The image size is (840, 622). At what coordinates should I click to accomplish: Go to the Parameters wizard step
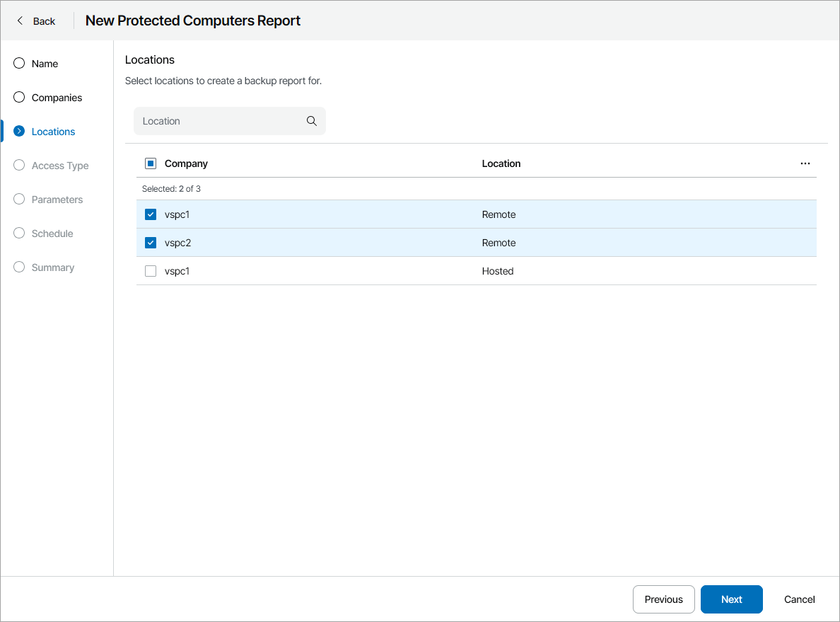pyautogui.click(x=57, y=200)
